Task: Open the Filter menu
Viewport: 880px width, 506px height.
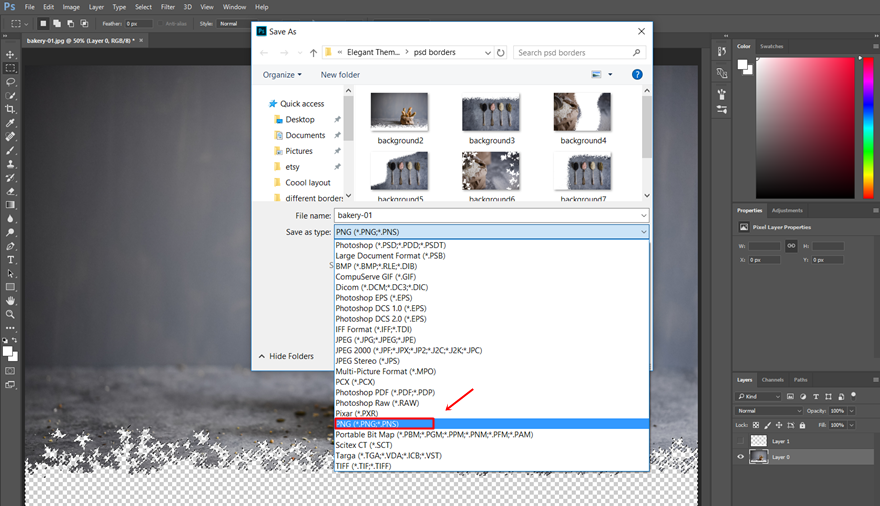Action: [168, 7]
